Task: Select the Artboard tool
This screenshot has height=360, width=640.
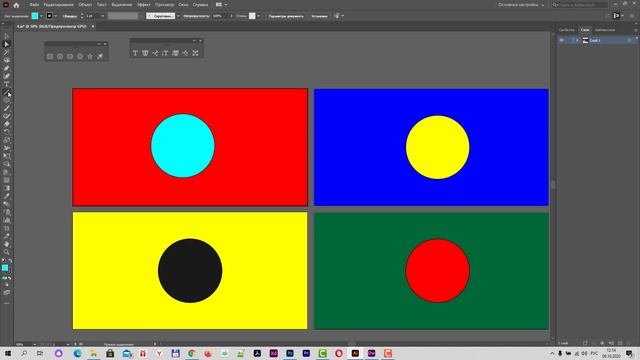Action: 7,228
